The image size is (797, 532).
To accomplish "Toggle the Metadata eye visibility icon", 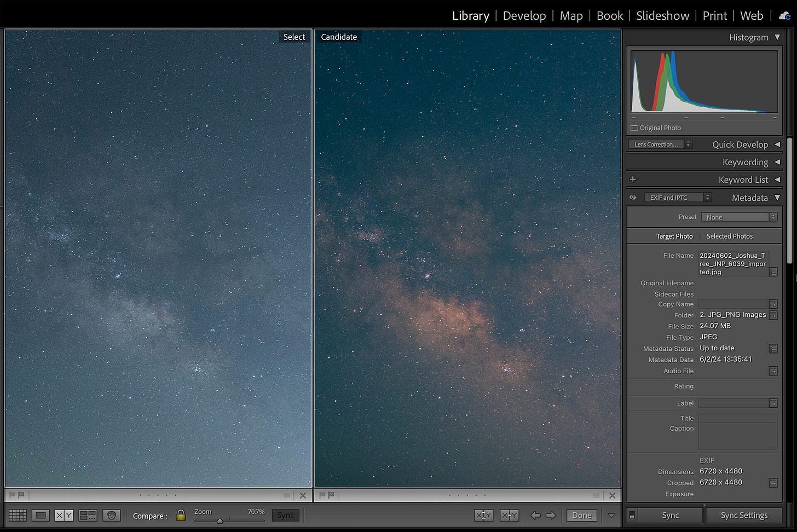I will click(633, 198).
